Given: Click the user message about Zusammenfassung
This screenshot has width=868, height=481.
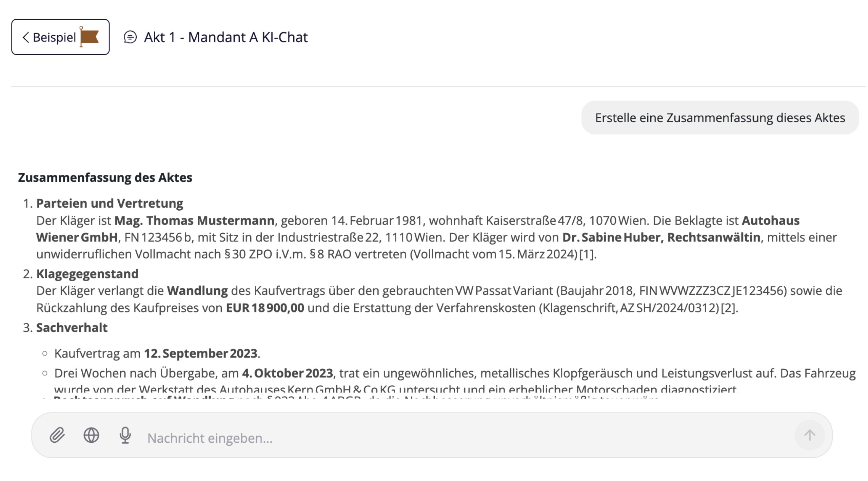Looking at the screenshot, I should [720, 118].
